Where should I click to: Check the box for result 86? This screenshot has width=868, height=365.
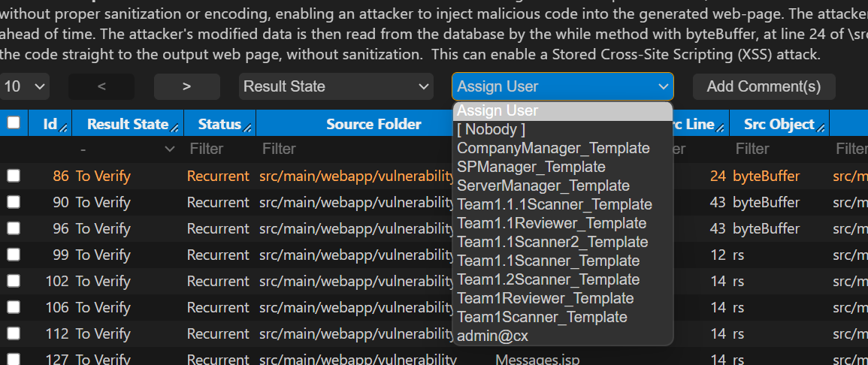point(14,176)
